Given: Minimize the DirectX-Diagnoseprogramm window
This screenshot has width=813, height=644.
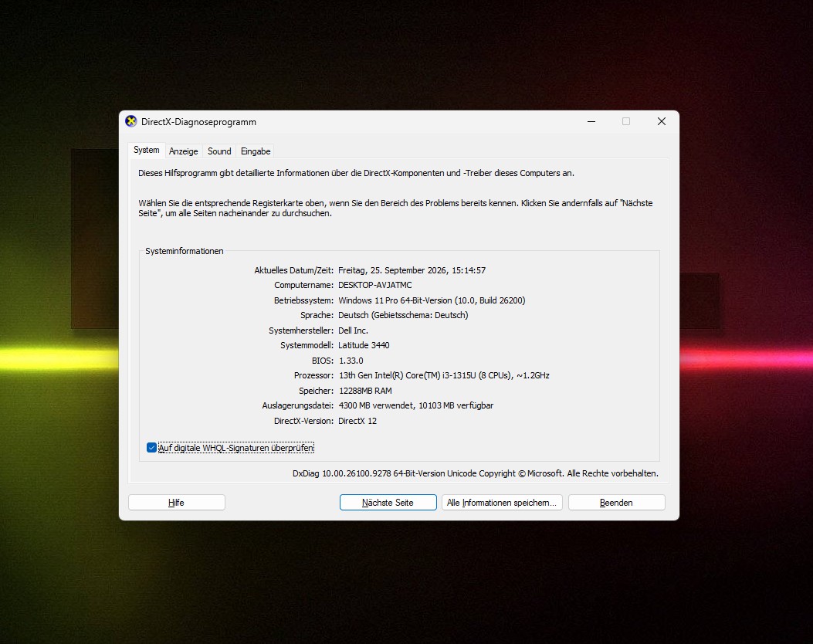Looking at the screenshot, I should point(591,121).
